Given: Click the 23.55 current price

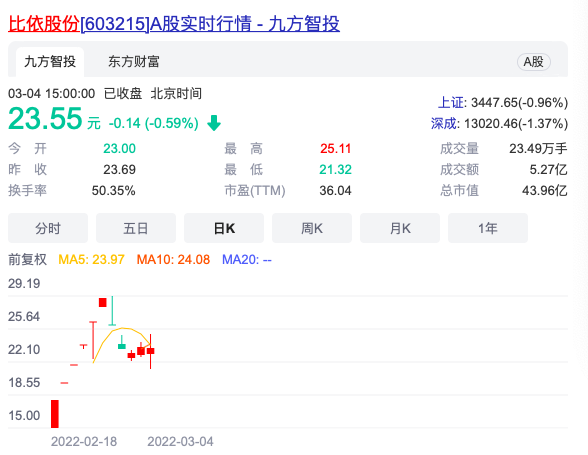Looking at the screenshot, I should [45, 119].
